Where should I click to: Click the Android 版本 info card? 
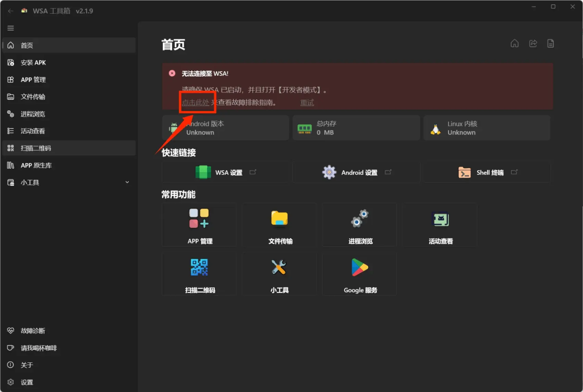(x=225, y=128)
